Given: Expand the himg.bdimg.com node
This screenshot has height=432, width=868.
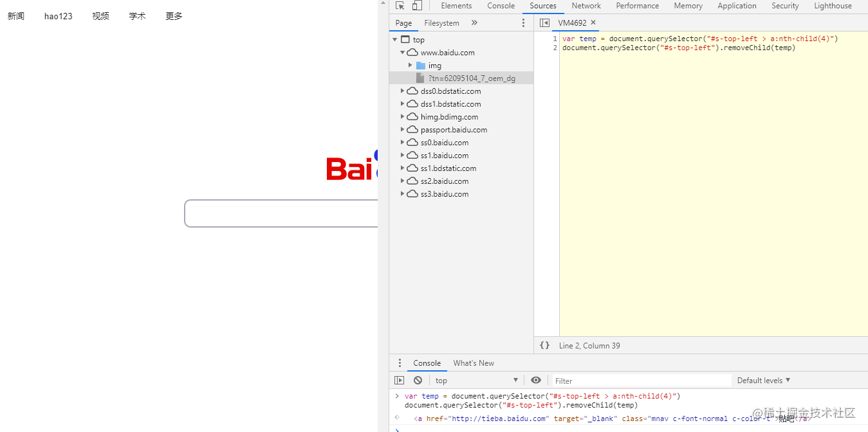Looking at the screenshot, I should (403, 117).
